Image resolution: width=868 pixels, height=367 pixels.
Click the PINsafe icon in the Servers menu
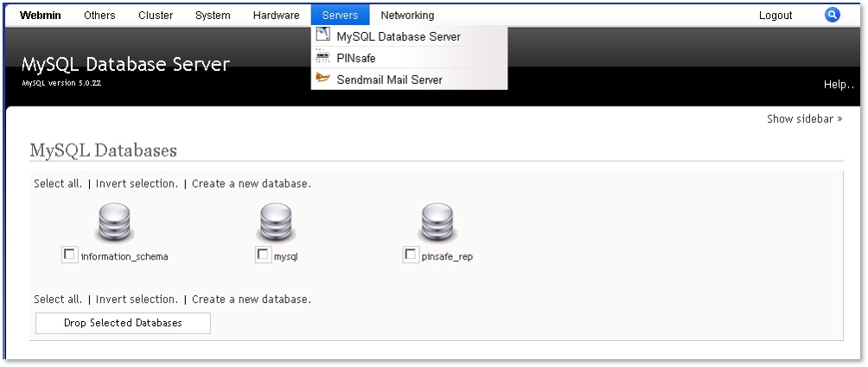[x=322, y=57]
